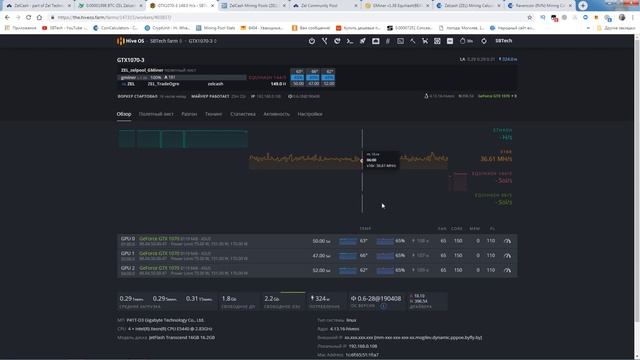Viewport: 640px width, 360px height.
Task: Open the remote shell screen icon
Action: 400,41
